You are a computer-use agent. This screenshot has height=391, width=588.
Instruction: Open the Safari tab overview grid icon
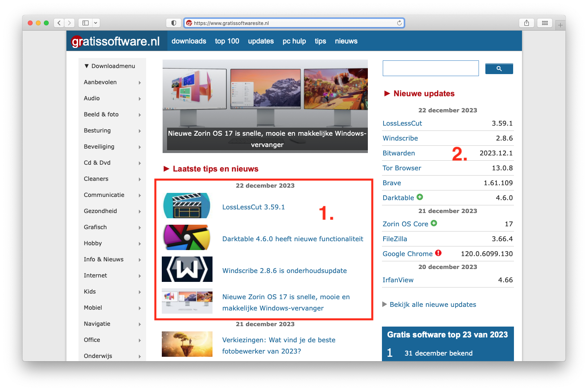click(545, 23)
